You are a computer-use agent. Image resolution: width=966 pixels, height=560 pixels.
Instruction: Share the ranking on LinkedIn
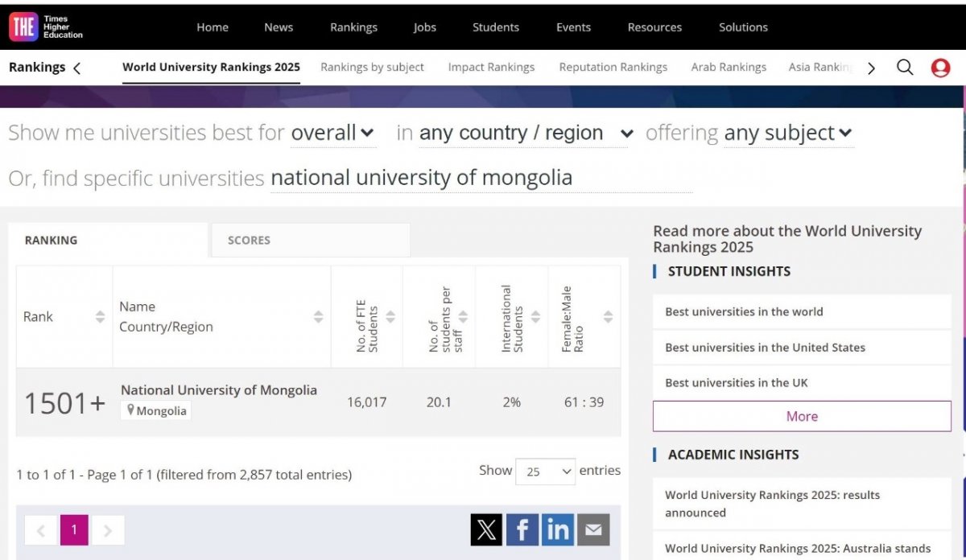click(558, 529)
